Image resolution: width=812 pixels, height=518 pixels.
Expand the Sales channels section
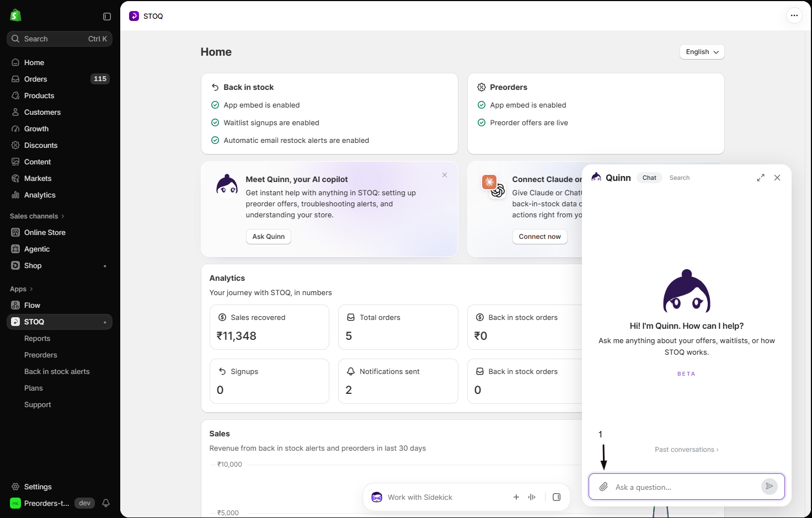pos(37,216)
